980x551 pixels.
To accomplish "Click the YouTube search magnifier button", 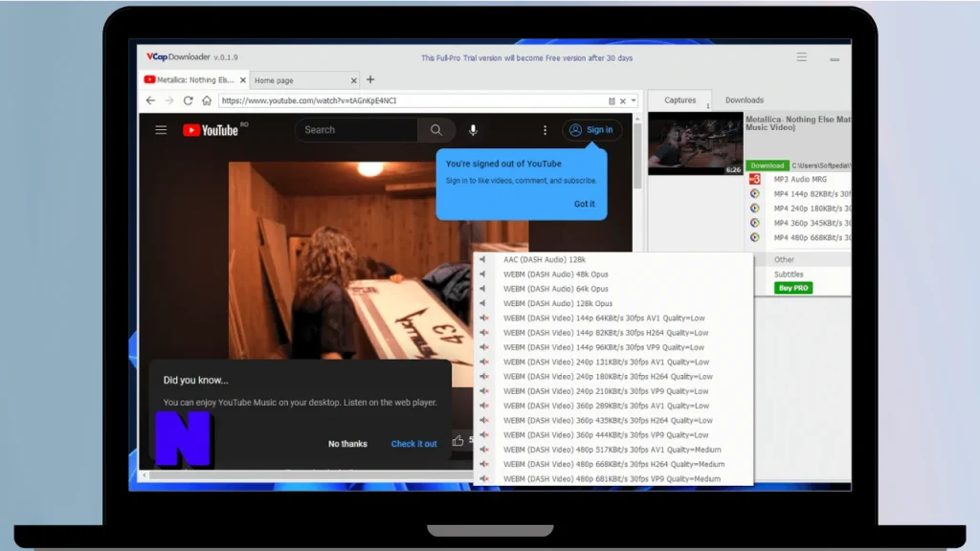I will 436,130.
